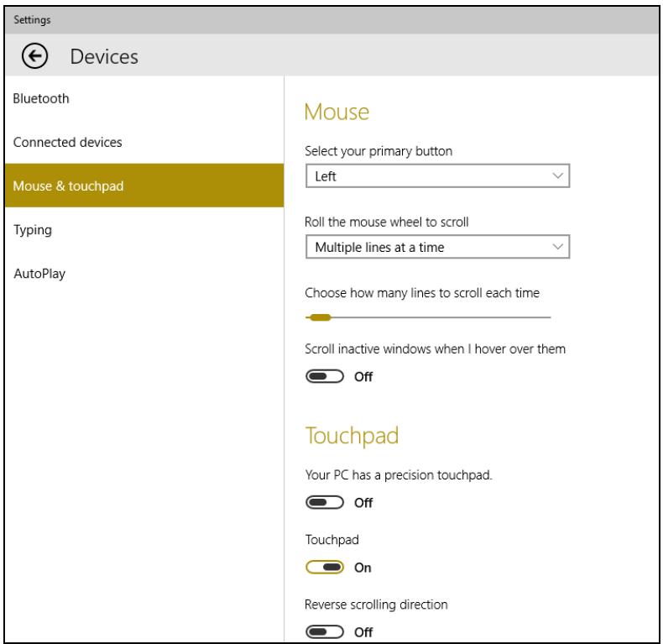Switch to AutoPlay settings

pyautogui.click(x=39, y=274)
